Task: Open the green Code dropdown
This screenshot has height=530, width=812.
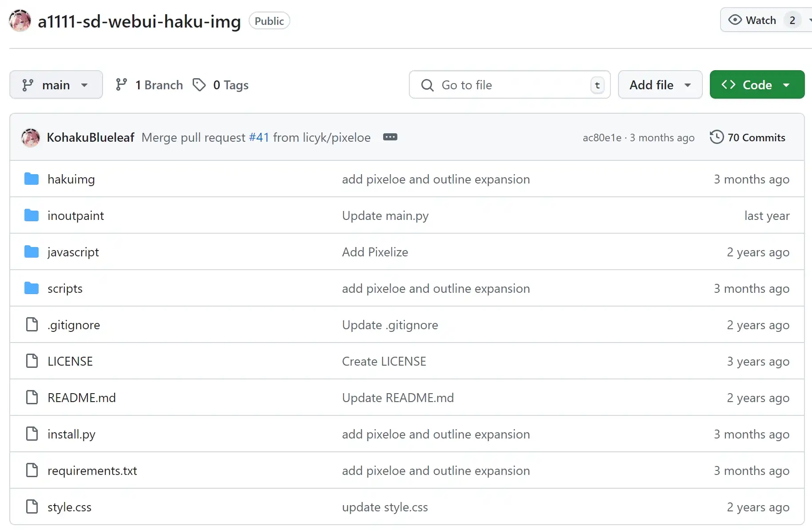Action: pos(757,84)
